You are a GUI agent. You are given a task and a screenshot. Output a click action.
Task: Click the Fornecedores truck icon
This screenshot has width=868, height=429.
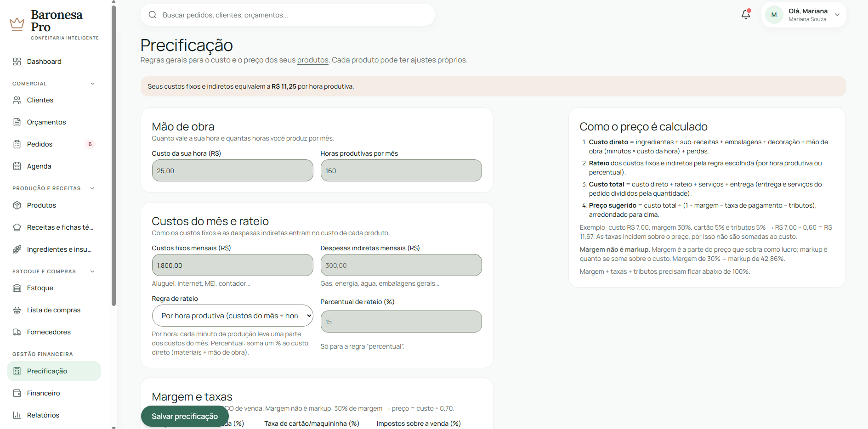point(17,332)
